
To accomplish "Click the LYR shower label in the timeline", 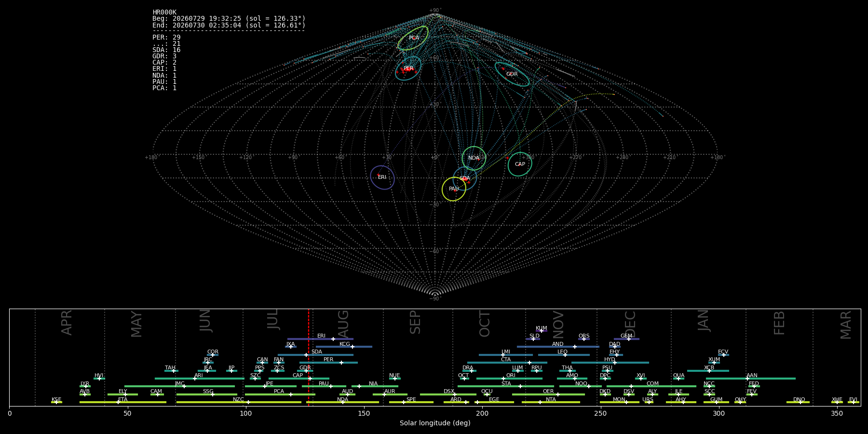I will click(85, 384).
